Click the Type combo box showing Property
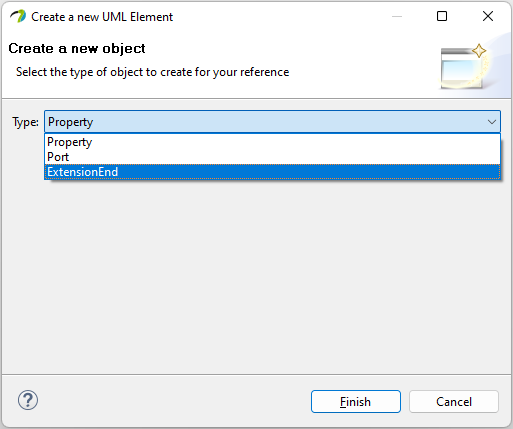Image resolution: width=513 pixels, height=429 pixels. click(272, 122)
